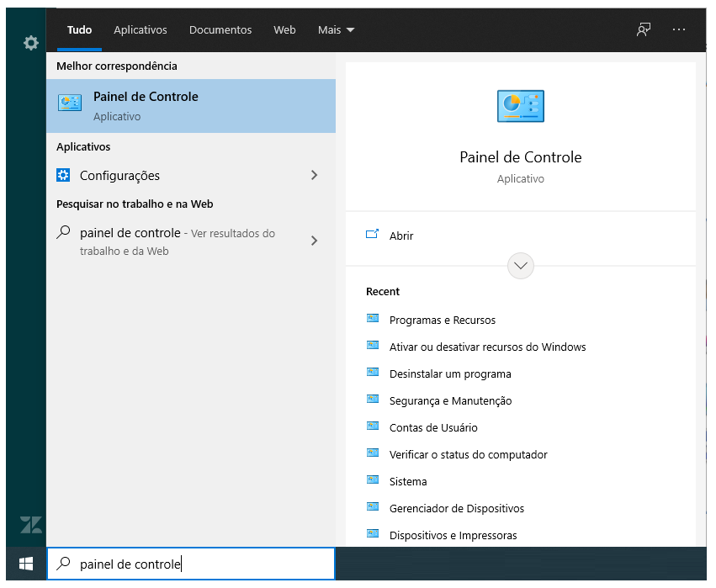Open recent item Verificar o status do computador
716x588 pixels.
click(468, 455)
